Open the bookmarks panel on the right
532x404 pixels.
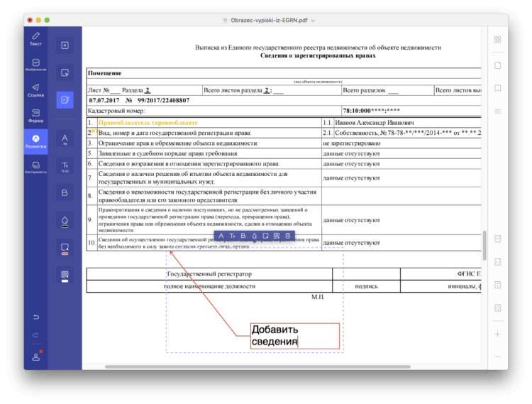(497, 88)
